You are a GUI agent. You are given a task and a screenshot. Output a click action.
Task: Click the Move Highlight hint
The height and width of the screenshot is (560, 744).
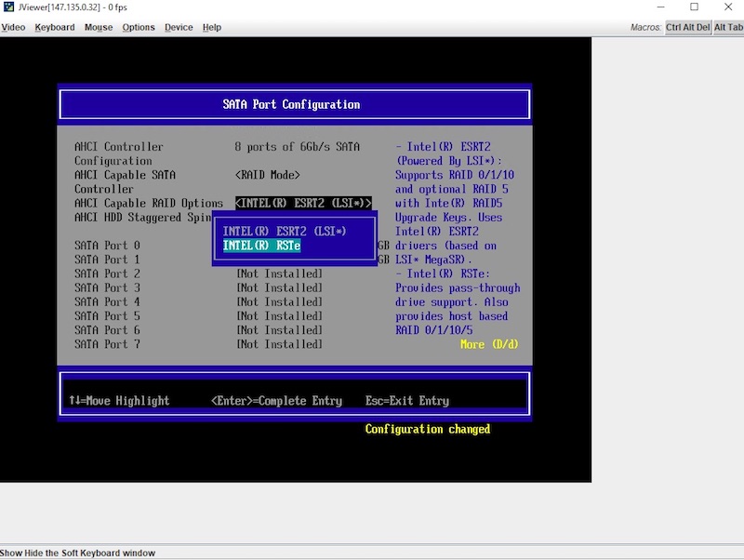coord(119,401)
